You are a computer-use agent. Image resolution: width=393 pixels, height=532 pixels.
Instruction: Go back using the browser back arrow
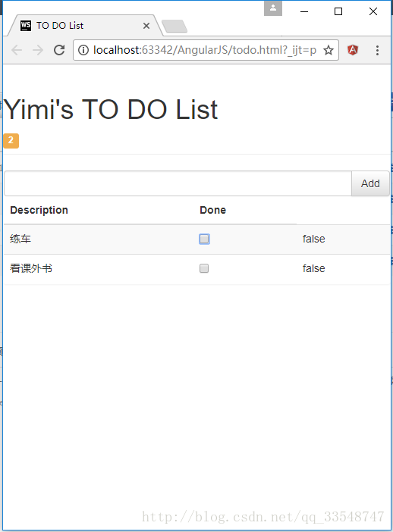point(17,50)
